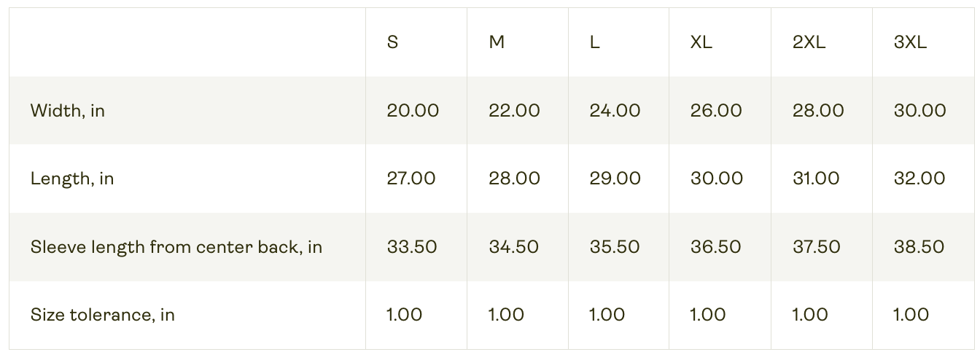
Task: Click the width value 20.00 for S
Action: [413, 111]
